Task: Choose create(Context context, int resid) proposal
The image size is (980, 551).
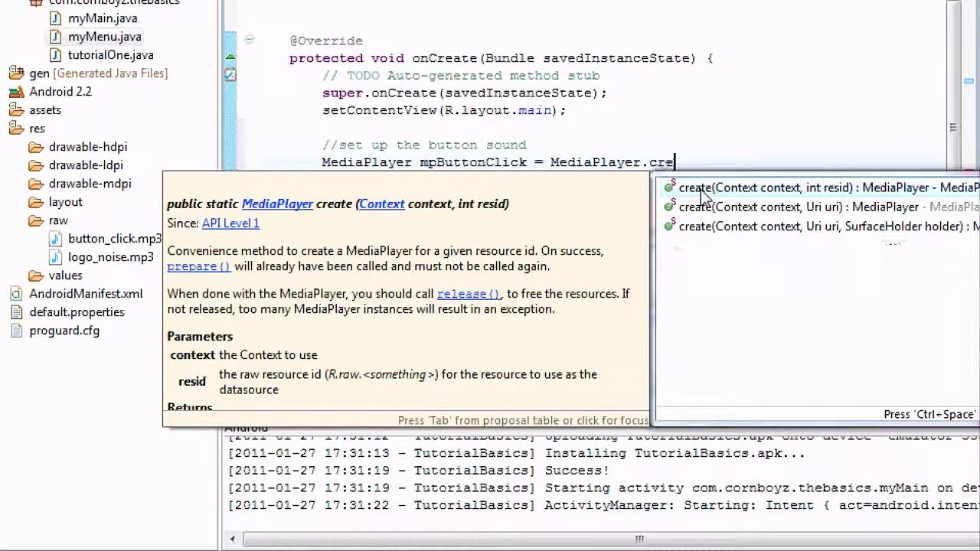Action: point(819,187)
